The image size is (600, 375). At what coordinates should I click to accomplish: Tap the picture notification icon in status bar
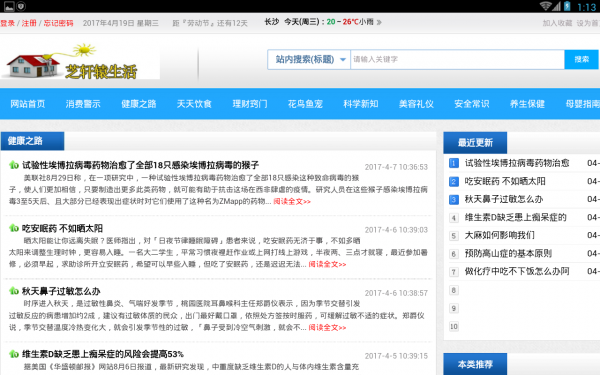tap(9, 6)
